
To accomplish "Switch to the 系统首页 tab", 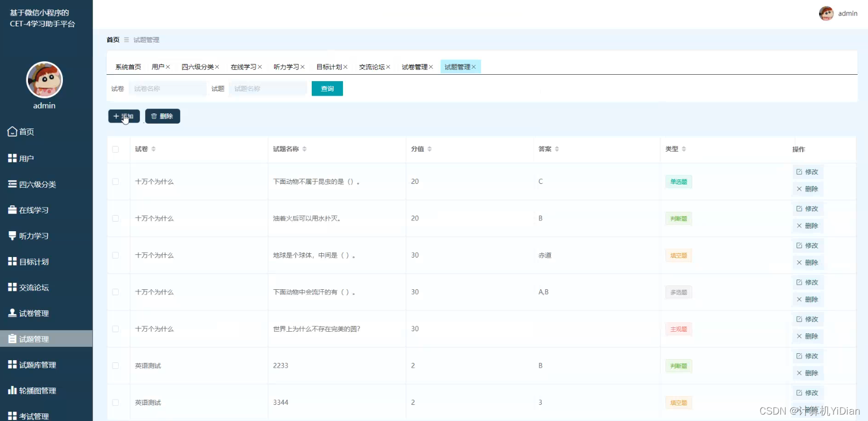I will pos(128,67).
